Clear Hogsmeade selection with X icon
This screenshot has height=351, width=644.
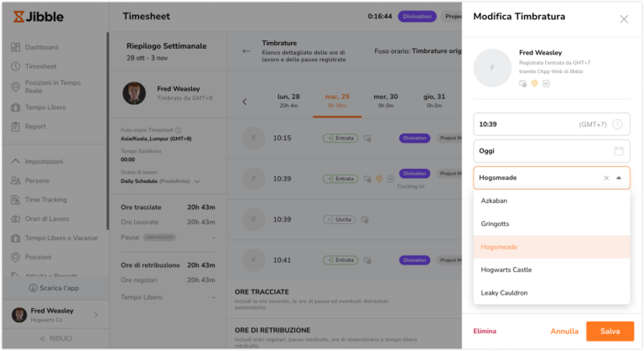(x=605, y=178)
